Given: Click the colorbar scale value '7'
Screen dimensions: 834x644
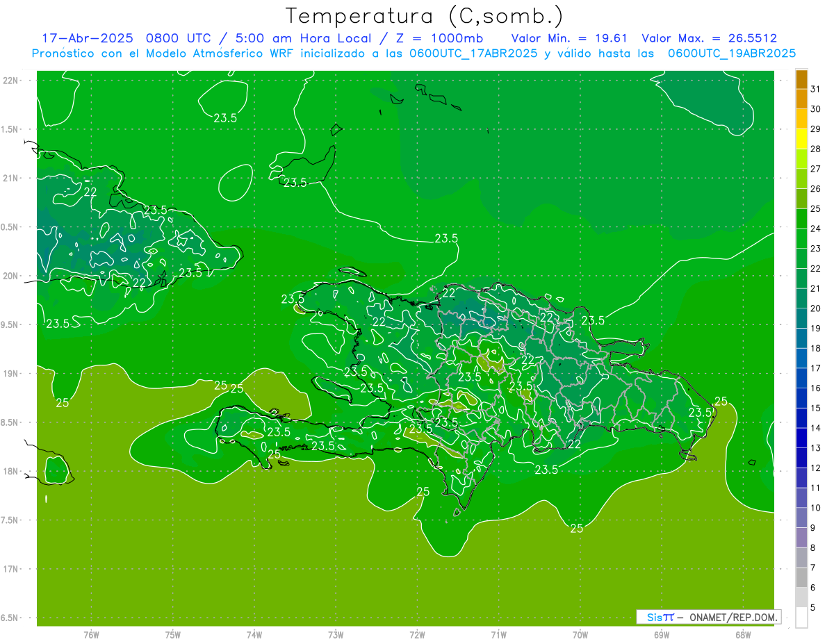Looking at the screenshot, I should pos(813,568).
